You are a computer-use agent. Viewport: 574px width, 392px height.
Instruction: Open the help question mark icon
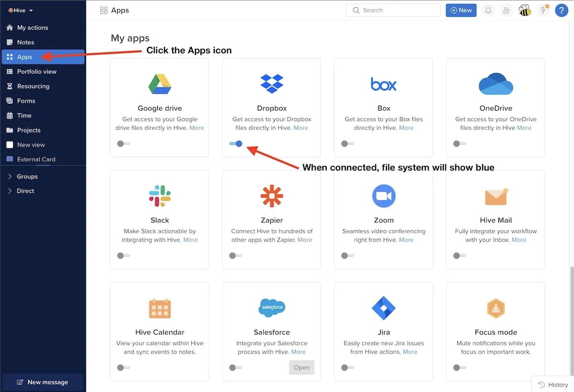[562, 10]
